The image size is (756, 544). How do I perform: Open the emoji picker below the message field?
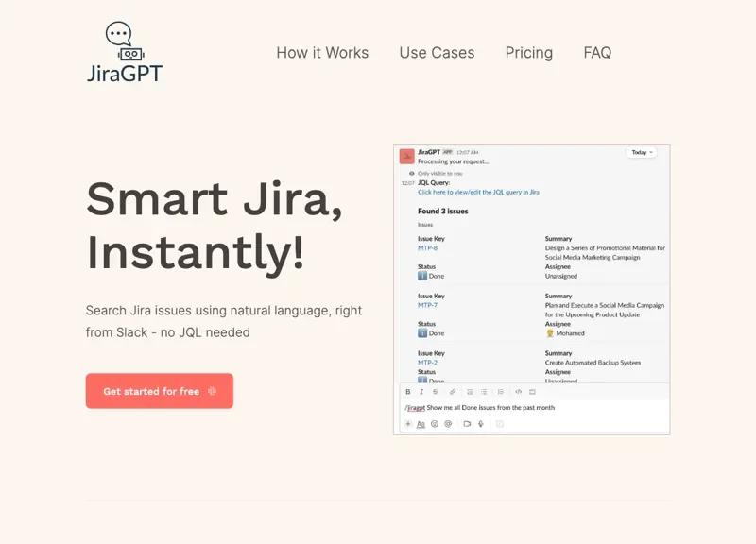pos(434,422)
